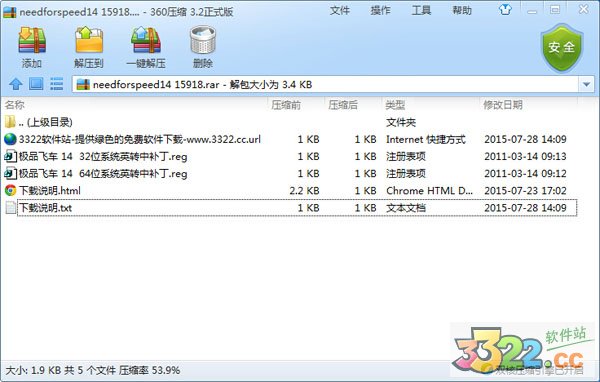600x382 pixels.
Task: Click the globe icon of 3322软件站 url file
Action: click(10, 139)
